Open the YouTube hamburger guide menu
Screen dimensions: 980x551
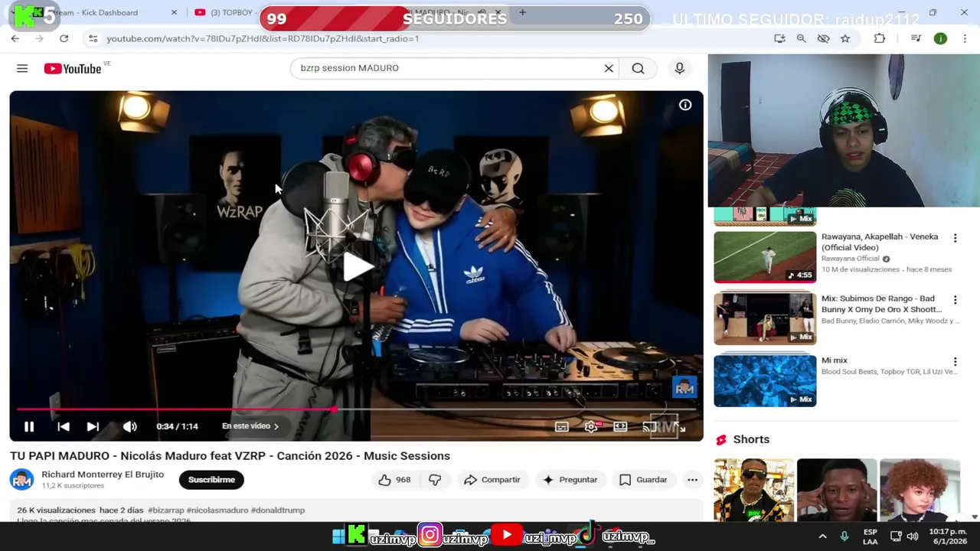(22, 68)
